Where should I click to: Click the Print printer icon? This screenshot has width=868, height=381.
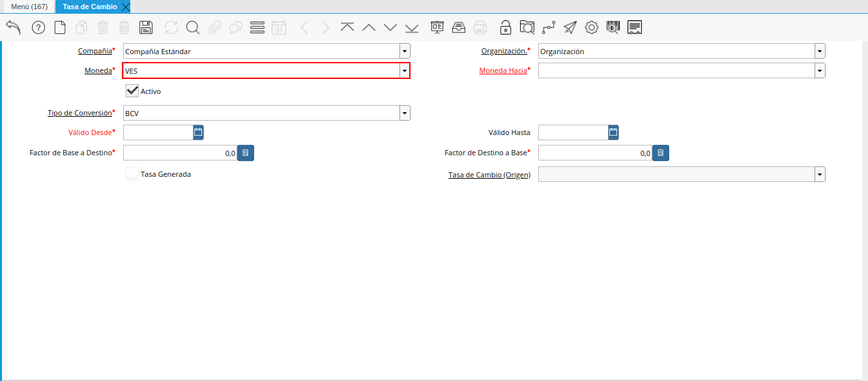tap(480, 27)
